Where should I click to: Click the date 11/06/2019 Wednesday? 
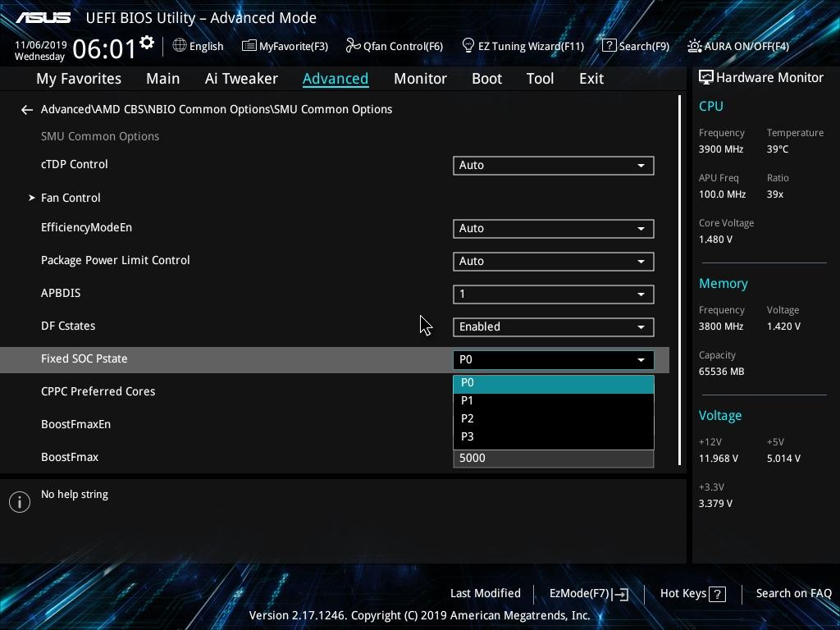40,51
